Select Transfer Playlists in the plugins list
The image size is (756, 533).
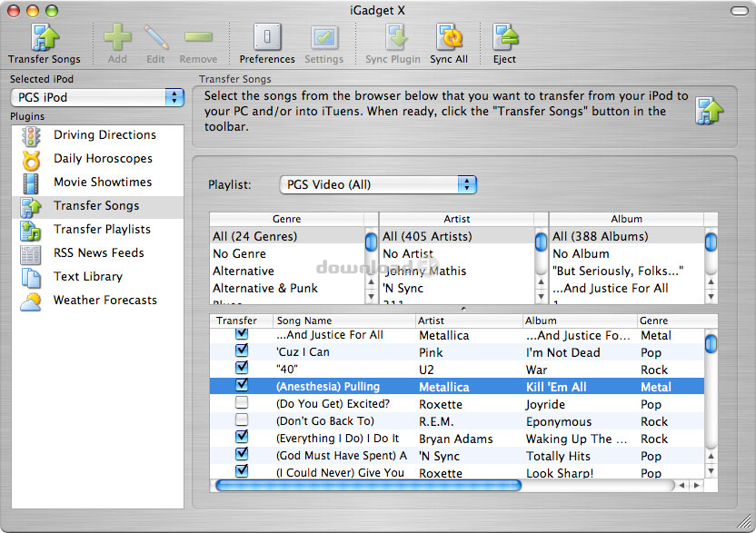click(102, 230)
